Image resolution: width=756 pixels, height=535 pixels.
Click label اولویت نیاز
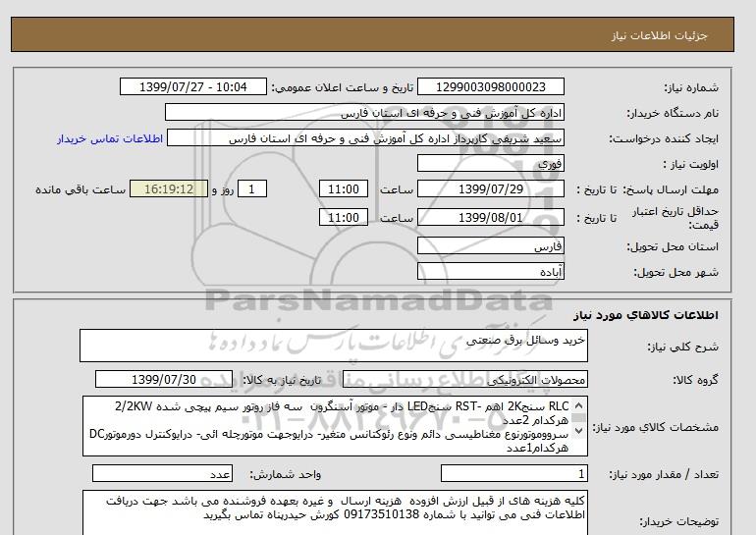(691, 164)
